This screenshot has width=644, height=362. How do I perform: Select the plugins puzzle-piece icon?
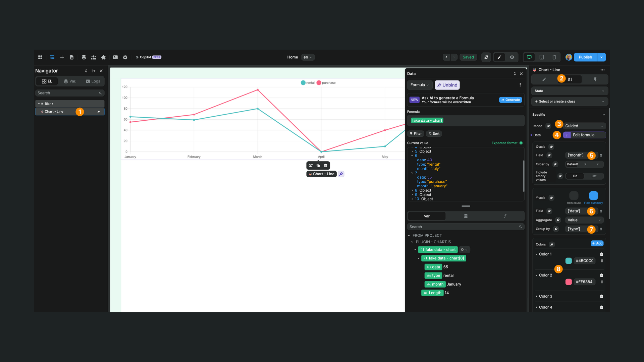tap(103, 57)
